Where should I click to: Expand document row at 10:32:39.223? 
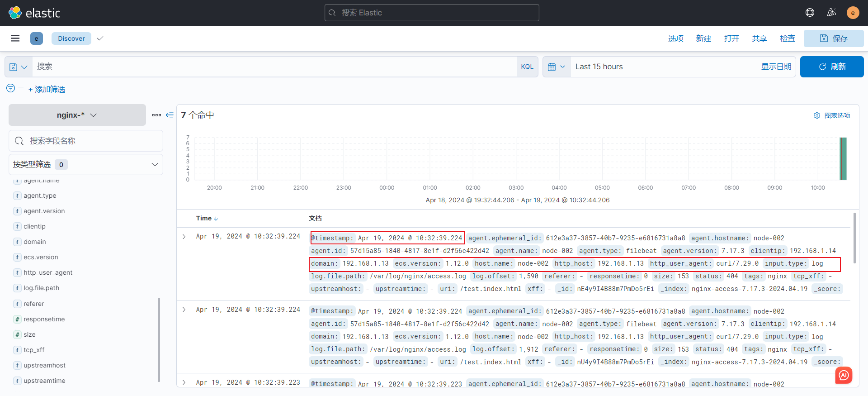(184, 382)
